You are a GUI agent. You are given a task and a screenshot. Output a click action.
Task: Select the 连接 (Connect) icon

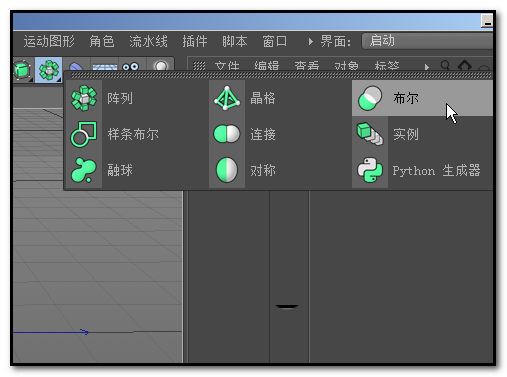pos(227,134)
